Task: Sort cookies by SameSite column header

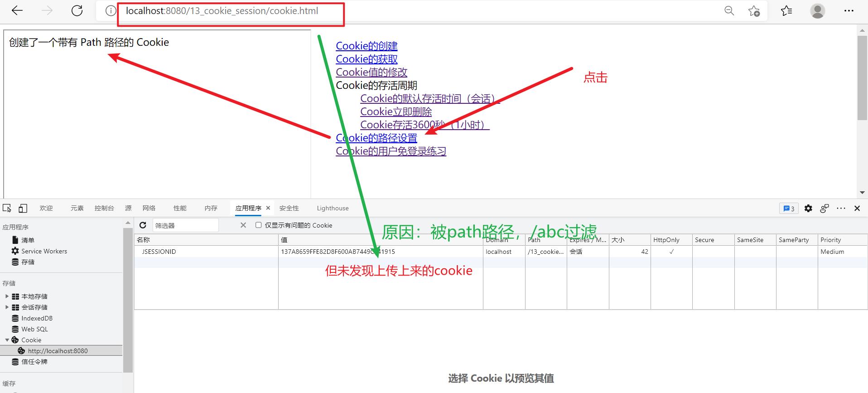Action: pos(755,240)
